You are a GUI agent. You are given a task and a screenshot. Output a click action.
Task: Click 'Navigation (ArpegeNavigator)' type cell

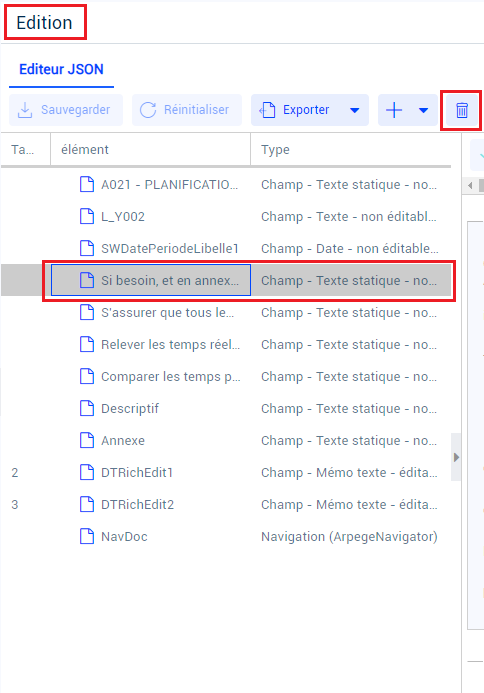[349, 537]
